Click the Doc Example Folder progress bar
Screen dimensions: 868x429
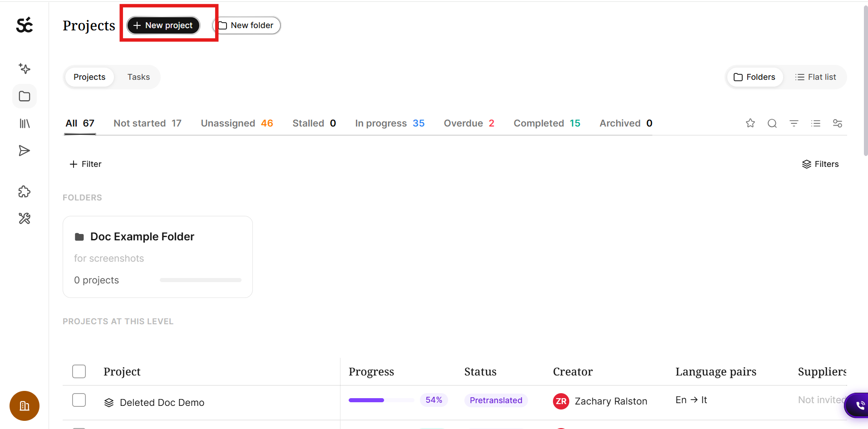click(201, 280)
